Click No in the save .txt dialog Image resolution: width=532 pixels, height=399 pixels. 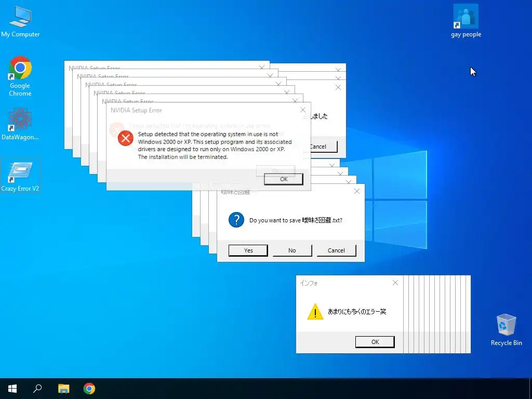coord(292,250)
